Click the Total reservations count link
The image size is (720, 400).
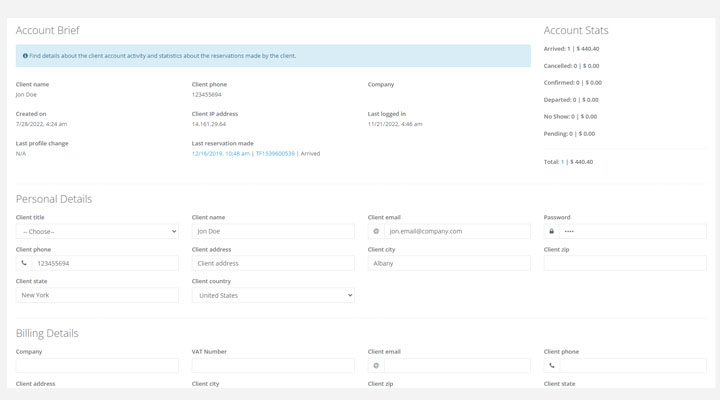562,162
